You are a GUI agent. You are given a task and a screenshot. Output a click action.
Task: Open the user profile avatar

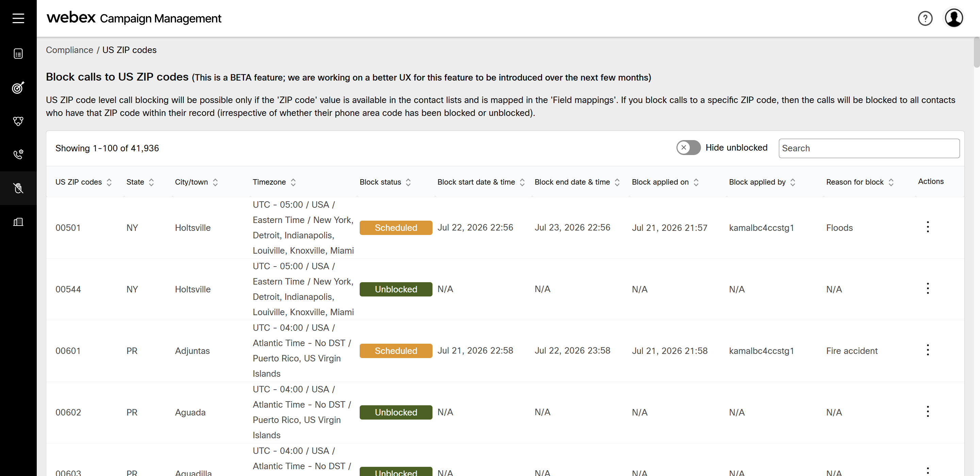[954, 18]
